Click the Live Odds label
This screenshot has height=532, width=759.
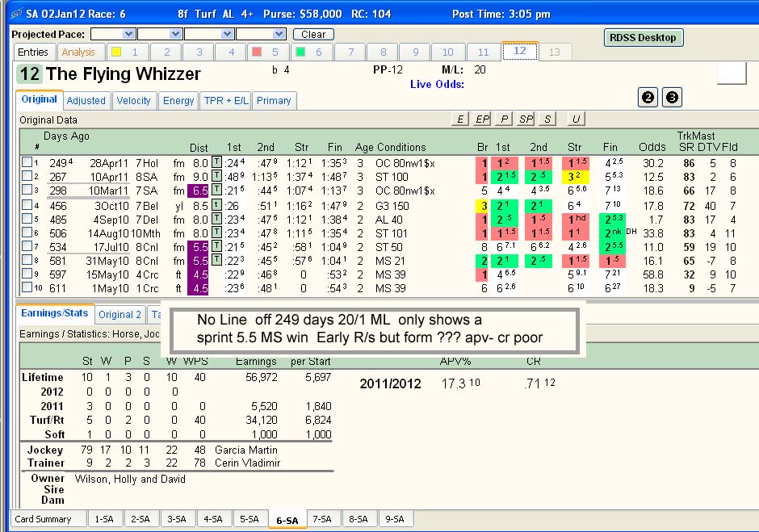tap(437, 84)
